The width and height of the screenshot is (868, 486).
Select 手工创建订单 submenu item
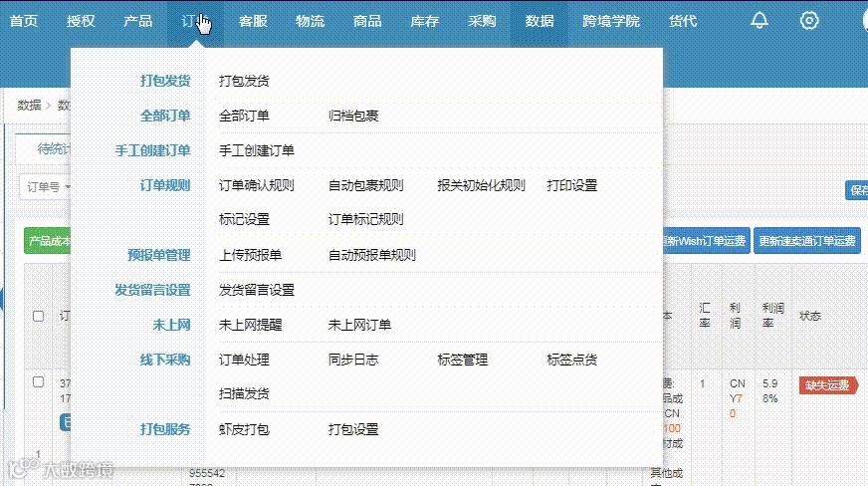[x=256, y=150]
